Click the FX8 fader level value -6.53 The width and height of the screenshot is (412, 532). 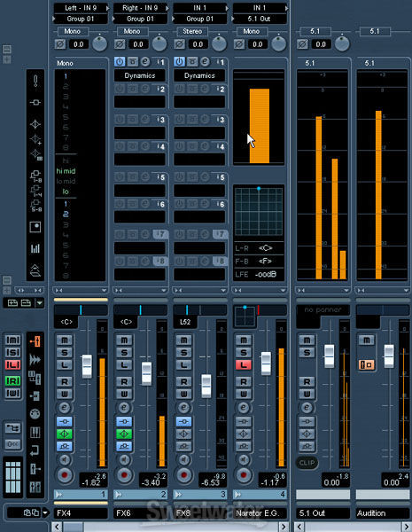[210, 482]
